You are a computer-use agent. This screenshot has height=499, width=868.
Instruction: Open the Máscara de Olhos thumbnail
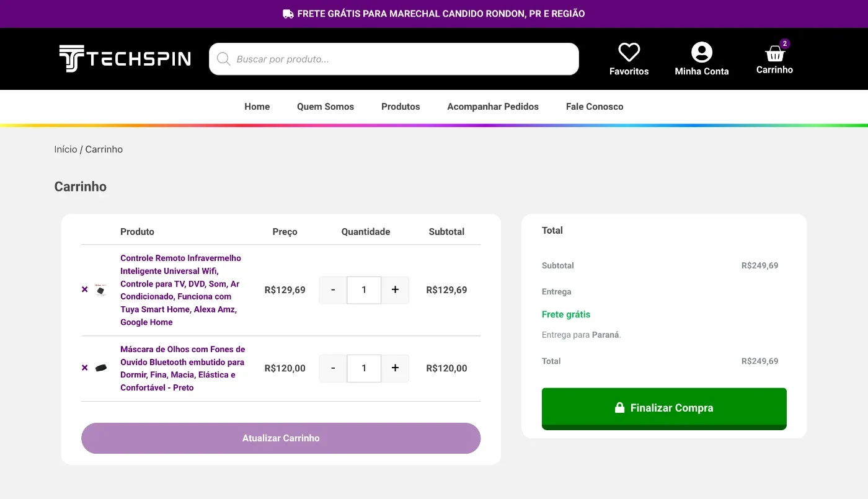click(101, 368)
